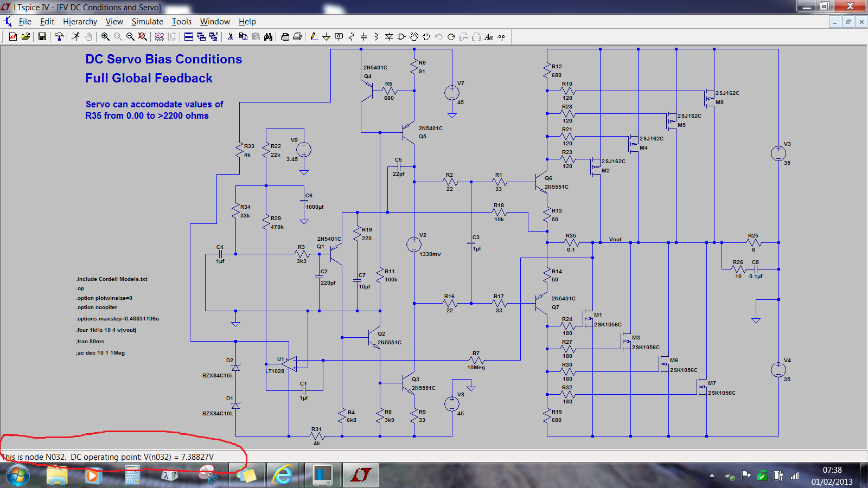
Task: Click the SPICE directive .op icon
Action: pos(501,37)
